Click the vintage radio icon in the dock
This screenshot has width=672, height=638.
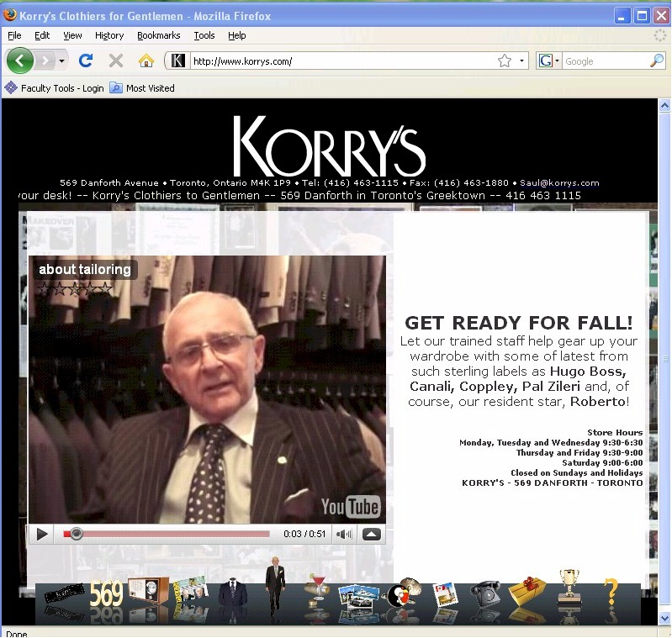pyautogui.click(x=148, y=591)
